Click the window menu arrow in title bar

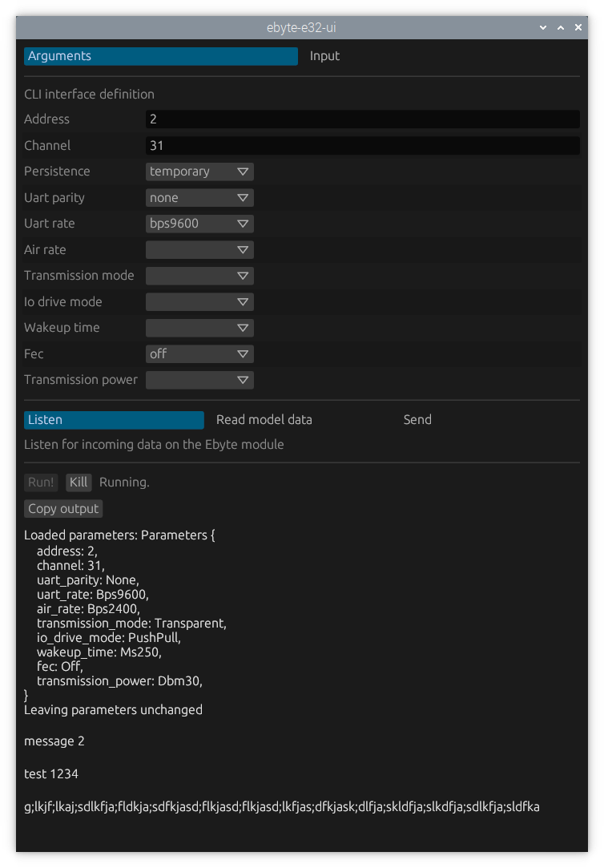[x=543, y=27]
